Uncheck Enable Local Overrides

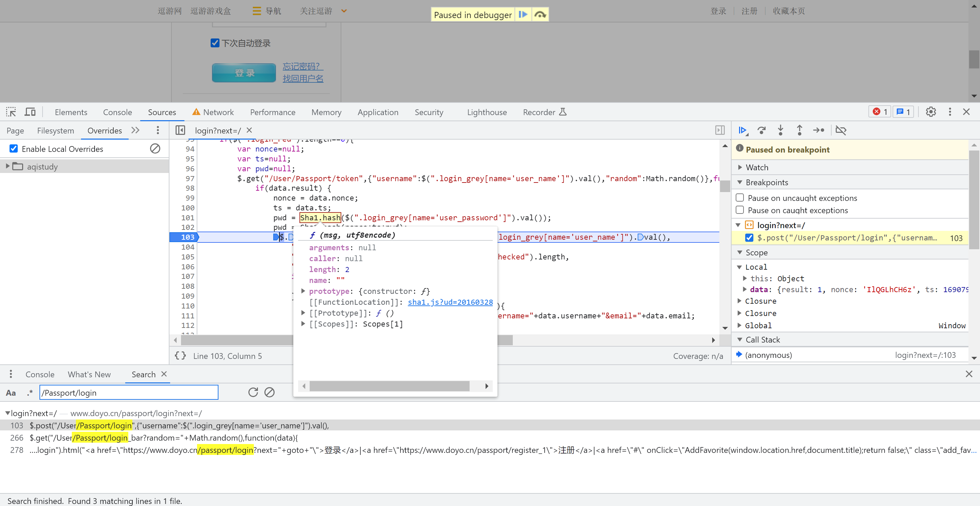[14, 148]
